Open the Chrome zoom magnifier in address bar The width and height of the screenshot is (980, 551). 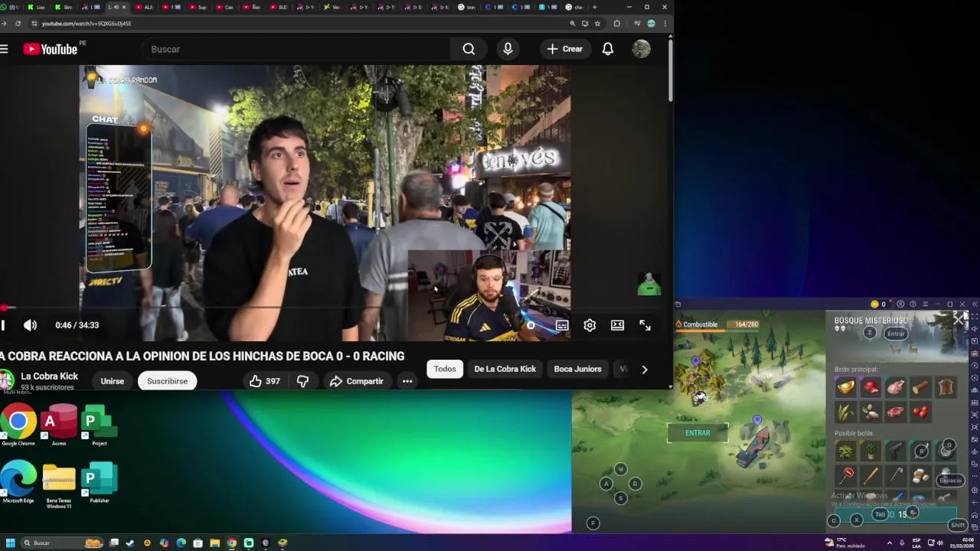click(573, 24)
